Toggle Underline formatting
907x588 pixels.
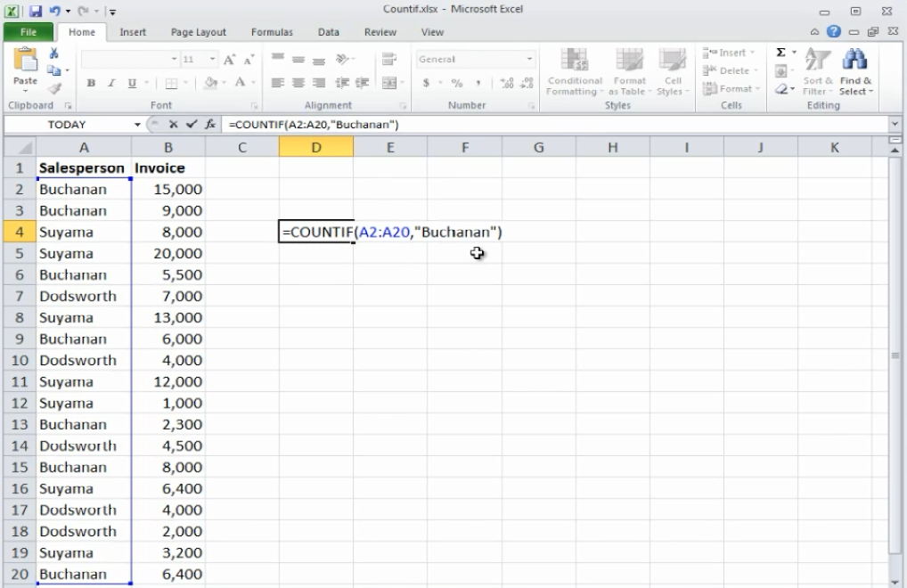132,83
